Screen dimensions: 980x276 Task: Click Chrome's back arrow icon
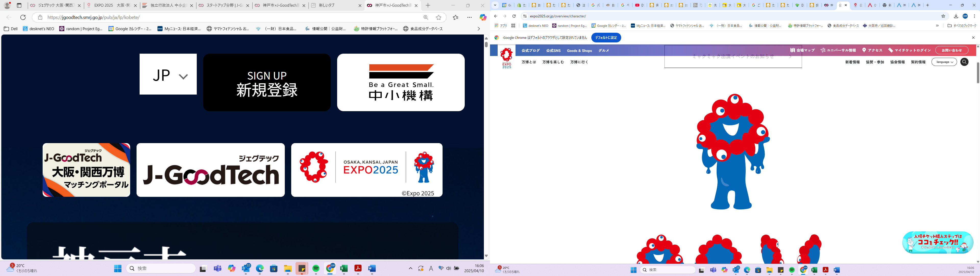[x=495, y=16]
